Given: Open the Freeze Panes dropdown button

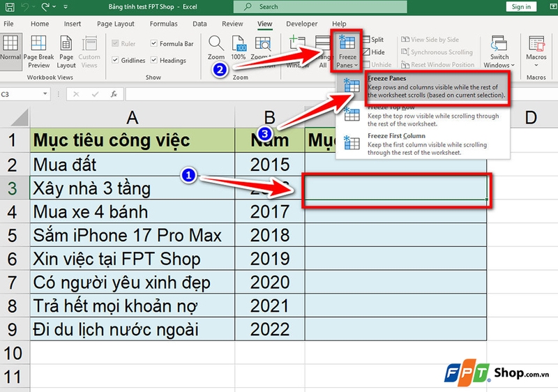Looking at the screenshot, I should tap(347, 52).
